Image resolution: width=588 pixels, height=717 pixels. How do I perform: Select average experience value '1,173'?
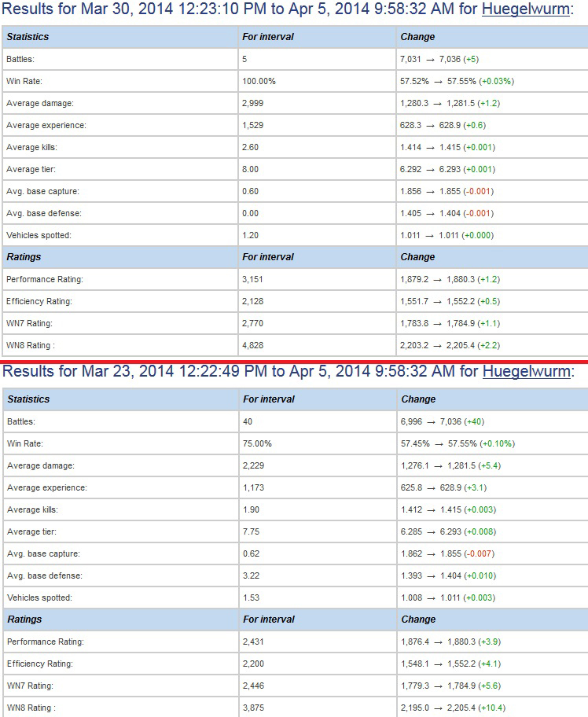[253, 487]
